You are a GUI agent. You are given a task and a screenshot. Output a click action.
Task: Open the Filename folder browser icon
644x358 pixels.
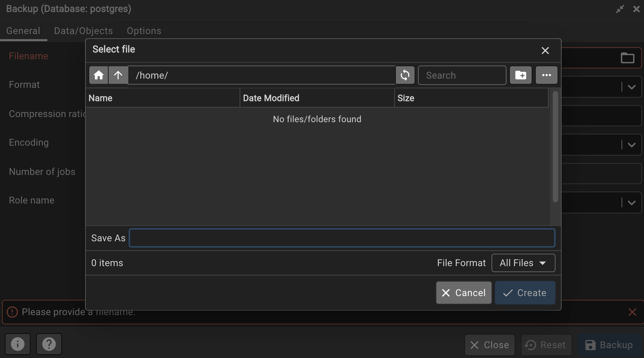tap(628, 58)
